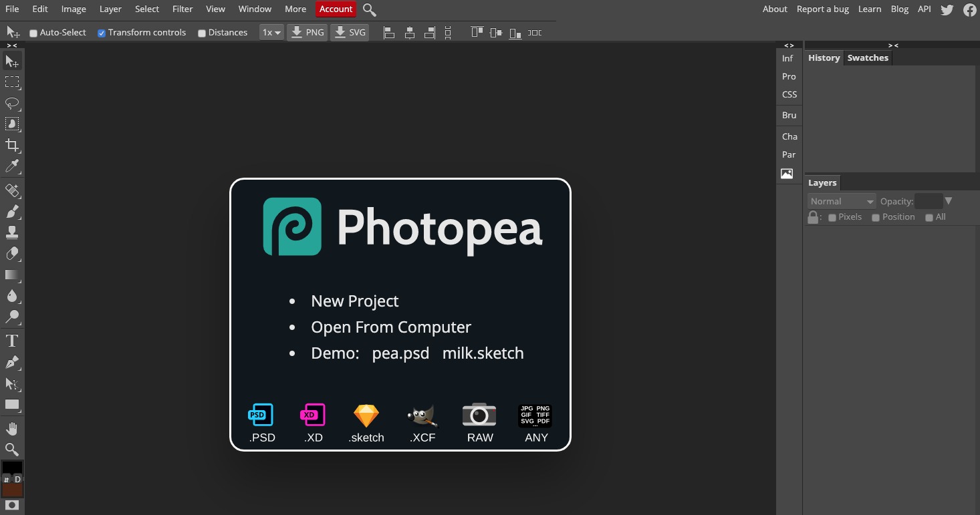Visit Photopea's Twitter page
The image size is (980, 515).
[x=947, y=9]
